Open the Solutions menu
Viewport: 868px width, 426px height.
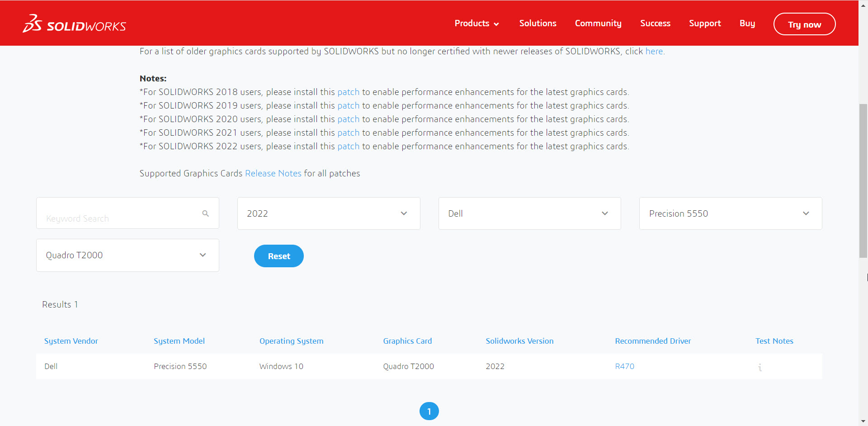538,23
